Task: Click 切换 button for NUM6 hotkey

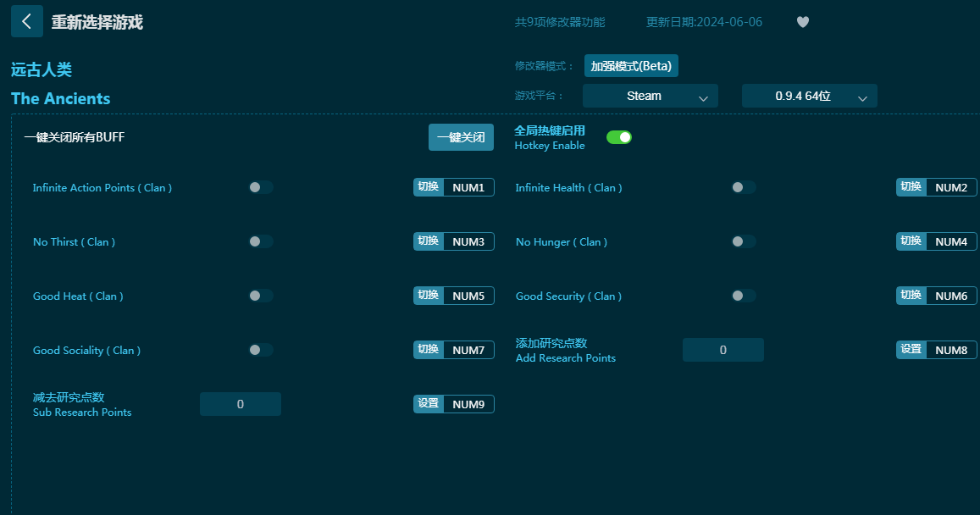Action: pos(911,296)
